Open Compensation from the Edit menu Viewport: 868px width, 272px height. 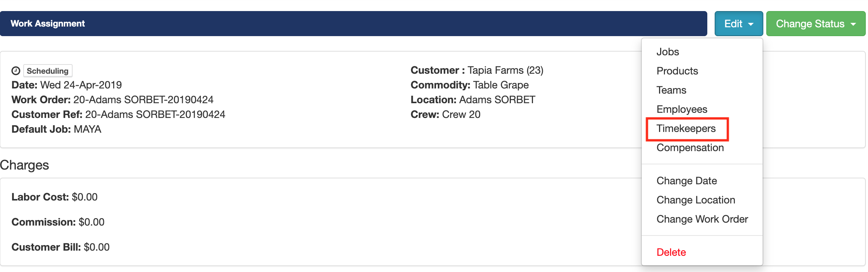690,148
